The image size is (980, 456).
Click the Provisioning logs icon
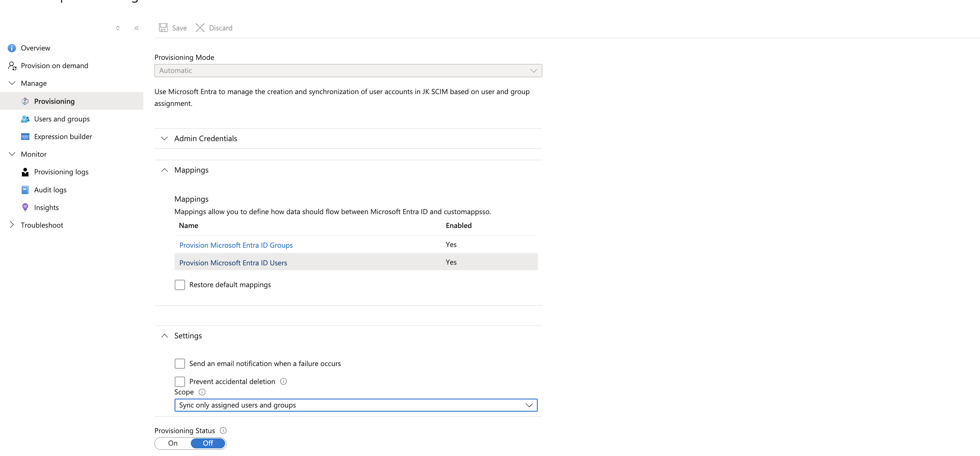click(x=25, y=172)
